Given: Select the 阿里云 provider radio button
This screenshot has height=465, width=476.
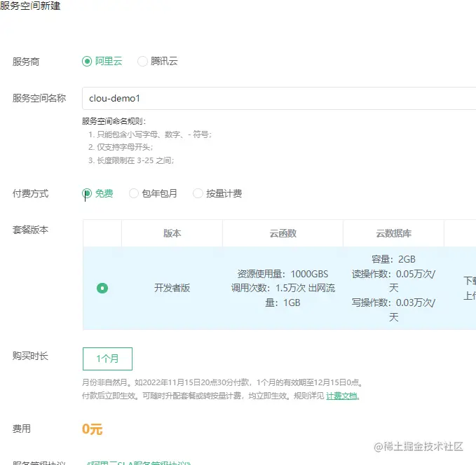Looking at the screenshot, I should pos(87,61).
